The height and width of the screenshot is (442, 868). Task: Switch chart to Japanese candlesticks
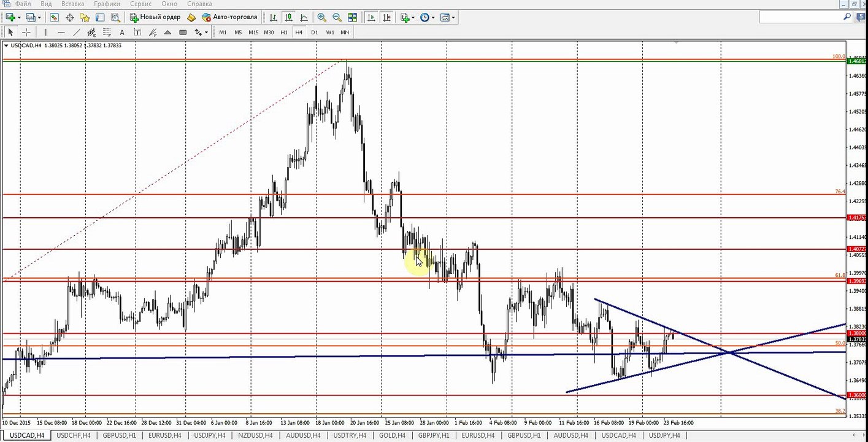coord(288,17)
